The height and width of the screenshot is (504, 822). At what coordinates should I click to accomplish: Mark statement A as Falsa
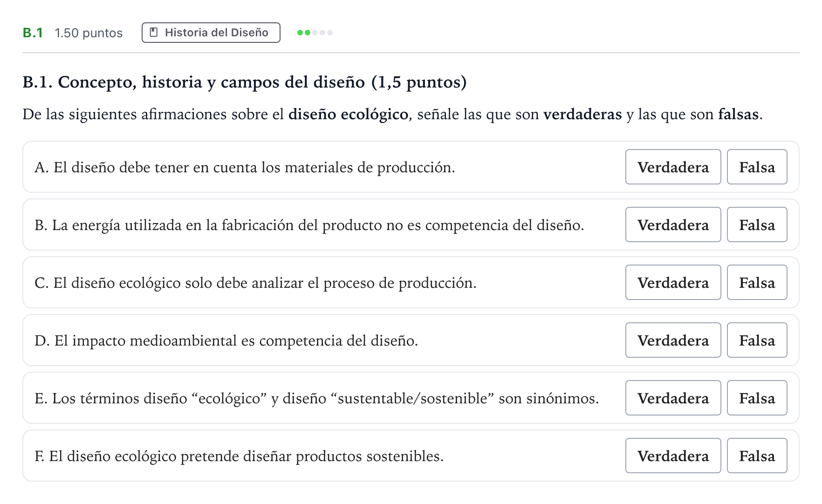click(757, 167)
